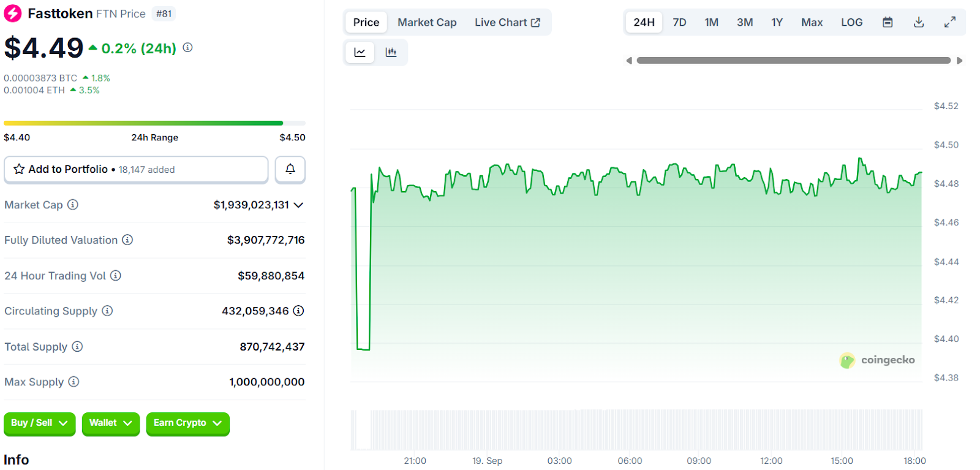Open the Live Chart external link
Image resolution: width=980 pixels, height=470 pixels.
point(507,22)
